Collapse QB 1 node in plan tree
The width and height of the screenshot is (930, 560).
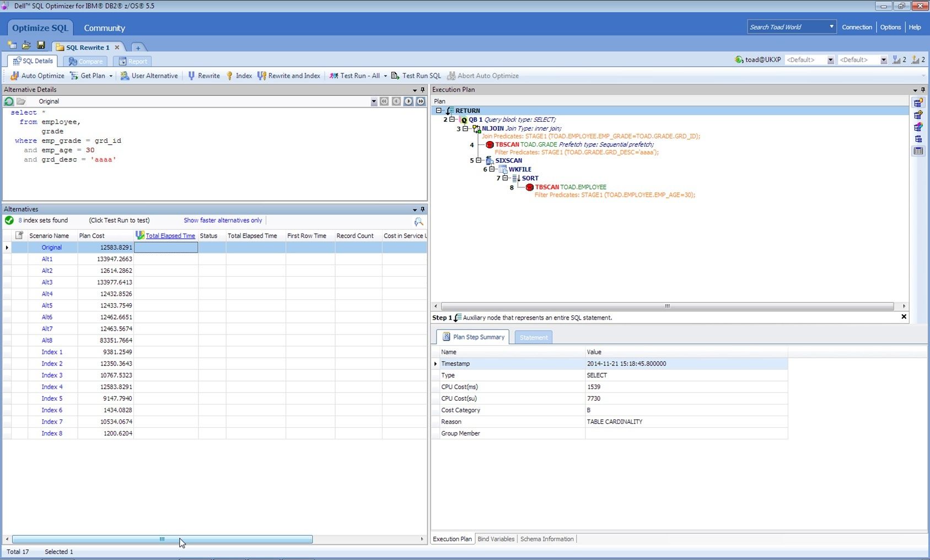pos(452,119)
